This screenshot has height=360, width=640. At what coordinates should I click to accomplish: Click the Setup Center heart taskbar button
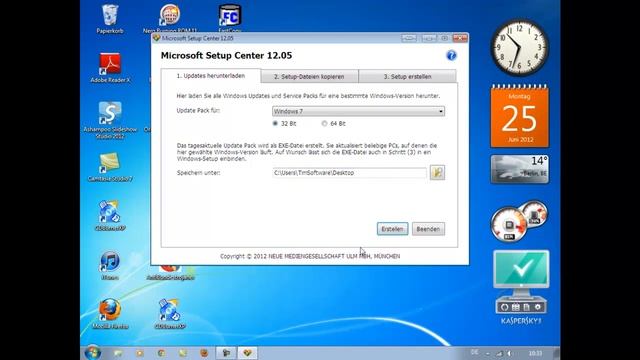(x=247, y=353)
